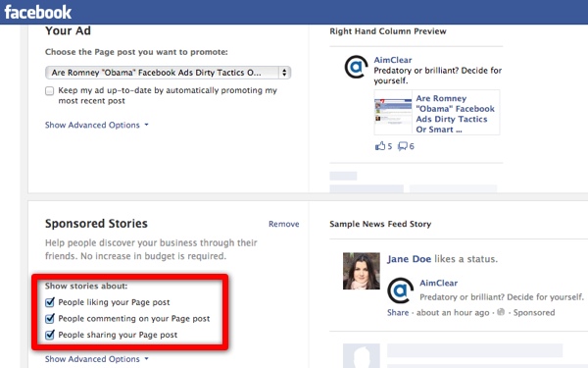
Task: Uncheck People commenting on your Page post
Action: click(50, 318)
